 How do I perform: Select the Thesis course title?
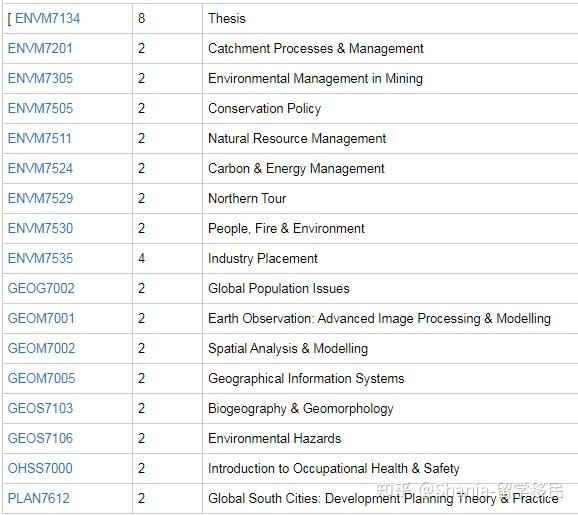pyautogui.click(x=227, y=18)
